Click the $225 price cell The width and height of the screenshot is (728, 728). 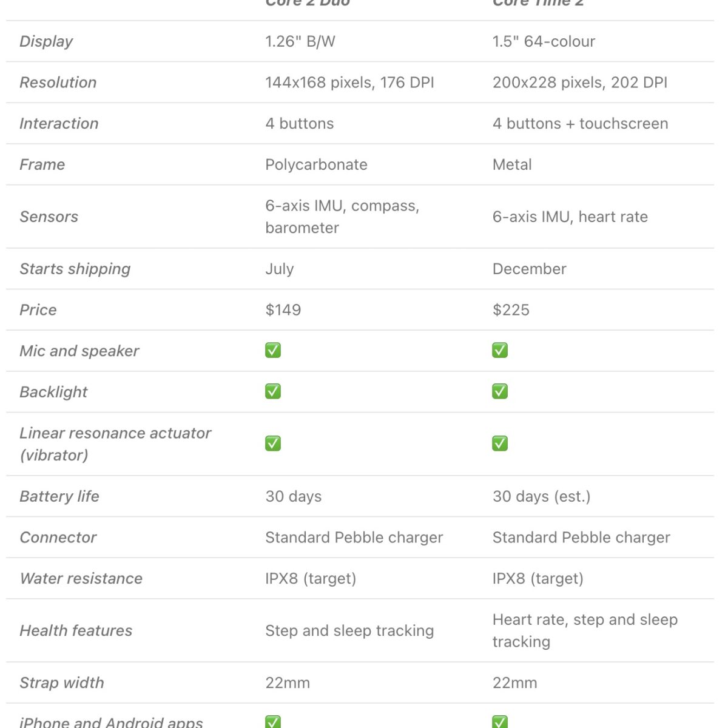pyautogui.click(x=511, y=310)
